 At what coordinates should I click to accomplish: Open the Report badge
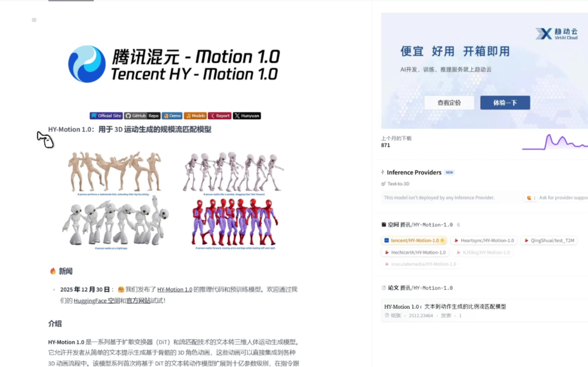[x=219, y=116]
